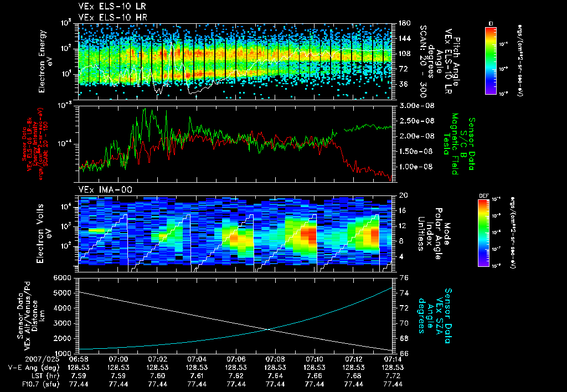
Task: Click the "07:10" time tick label
Action: click(315, 359)
